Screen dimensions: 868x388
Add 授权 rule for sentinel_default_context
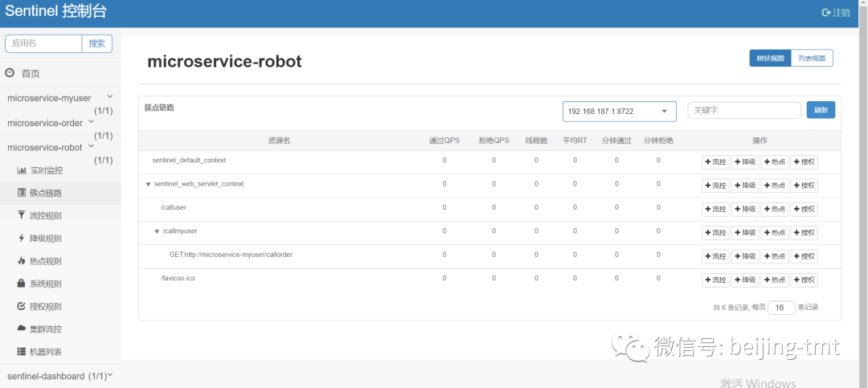(x=804, y=162)
